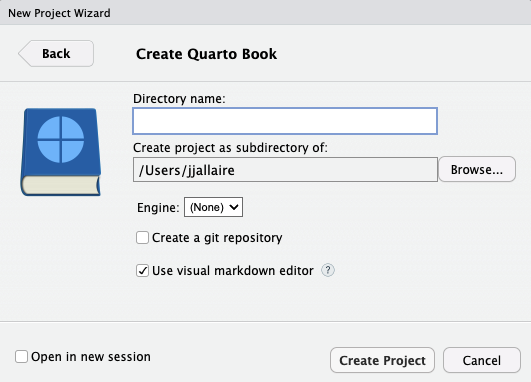Screen dimensions: 531x382
Task: Click the Directory name input field
Action: pos(285,121)
